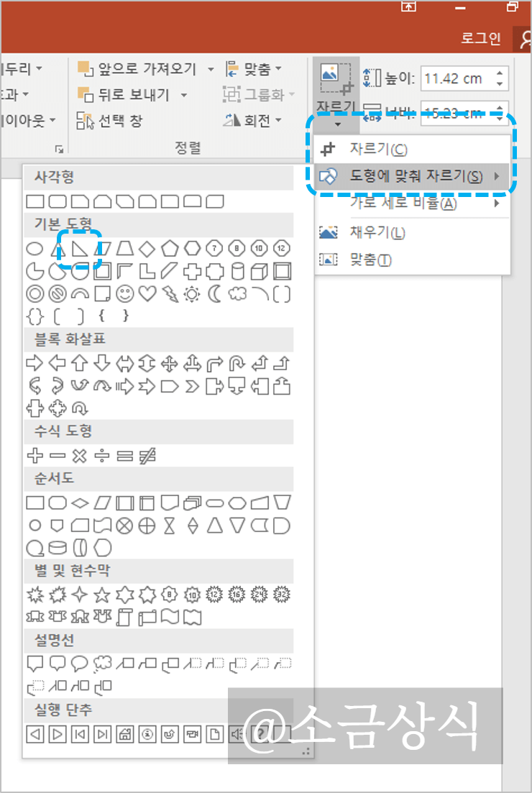
Task: Choose the back action button shape
Action: pyautogui.click(x=35, y=733)
